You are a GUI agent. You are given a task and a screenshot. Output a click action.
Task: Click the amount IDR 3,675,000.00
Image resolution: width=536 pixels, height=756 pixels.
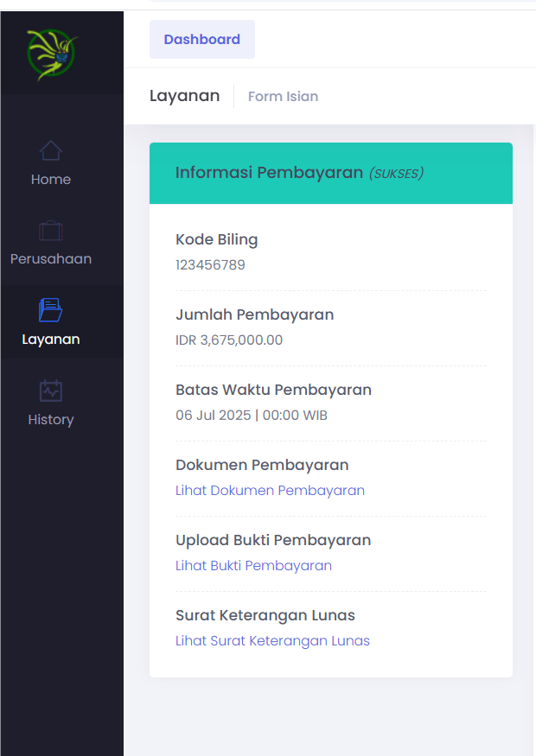(229, 340)
